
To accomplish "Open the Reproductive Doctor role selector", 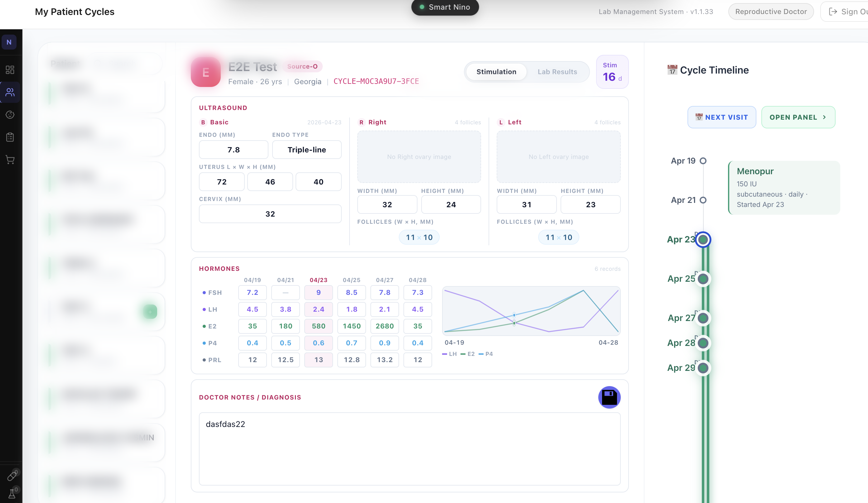I will pyautogui.click(x=770, y=12).
